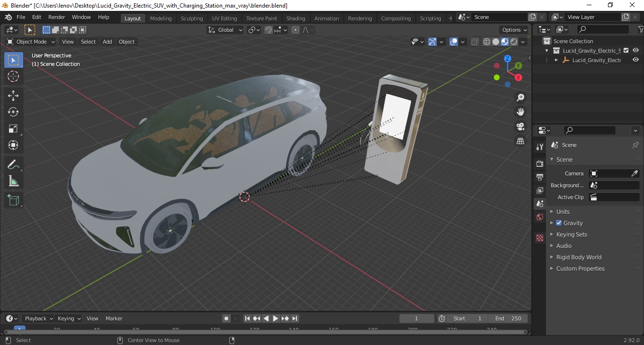
Task: Switch to wireframe shading
Action: 487,42
